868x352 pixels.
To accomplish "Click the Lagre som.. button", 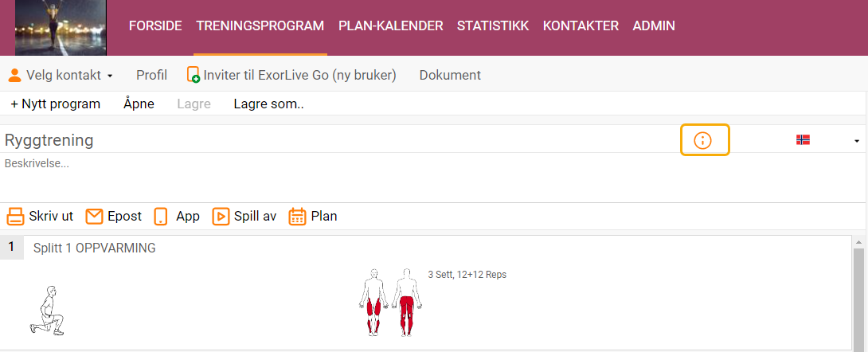I will coord(268,104).
